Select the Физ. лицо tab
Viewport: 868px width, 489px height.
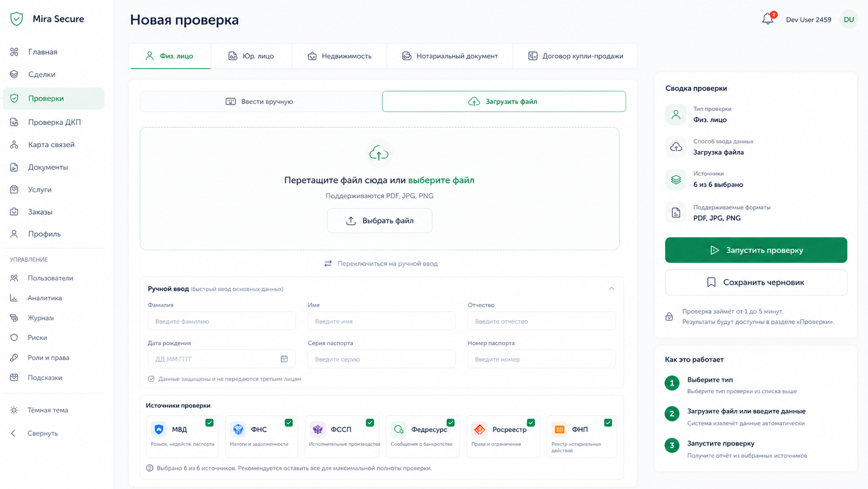(170, 56)
